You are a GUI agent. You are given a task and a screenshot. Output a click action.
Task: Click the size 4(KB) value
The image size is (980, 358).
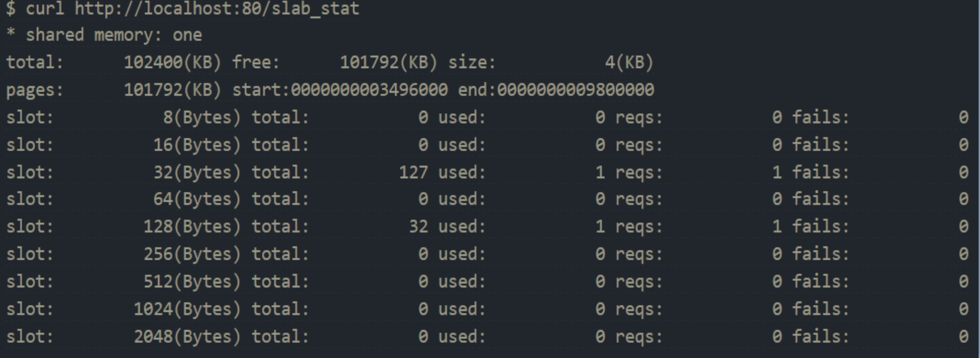coord(629,63)
